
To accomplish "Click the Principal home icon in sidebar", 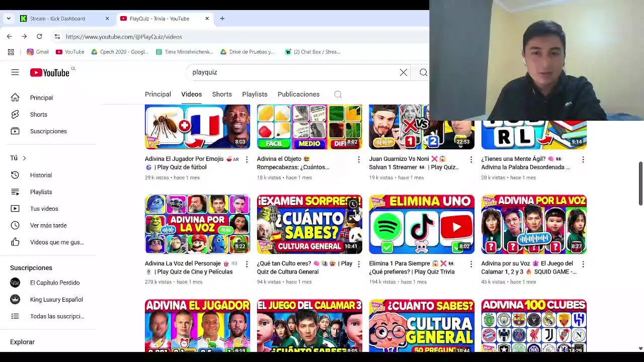I will (15, 98).
